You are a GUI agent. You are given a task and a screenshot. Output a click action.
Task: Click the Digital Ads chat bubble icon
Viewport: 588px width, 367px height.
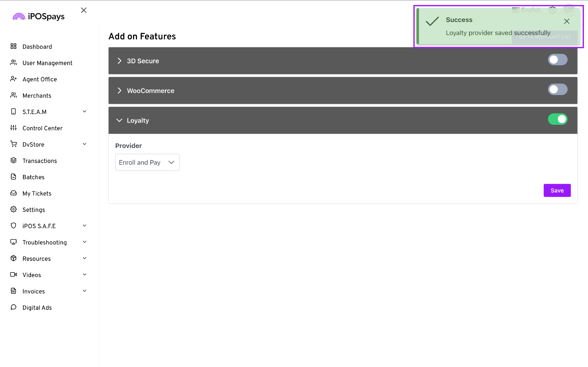[x=13, y=307]
